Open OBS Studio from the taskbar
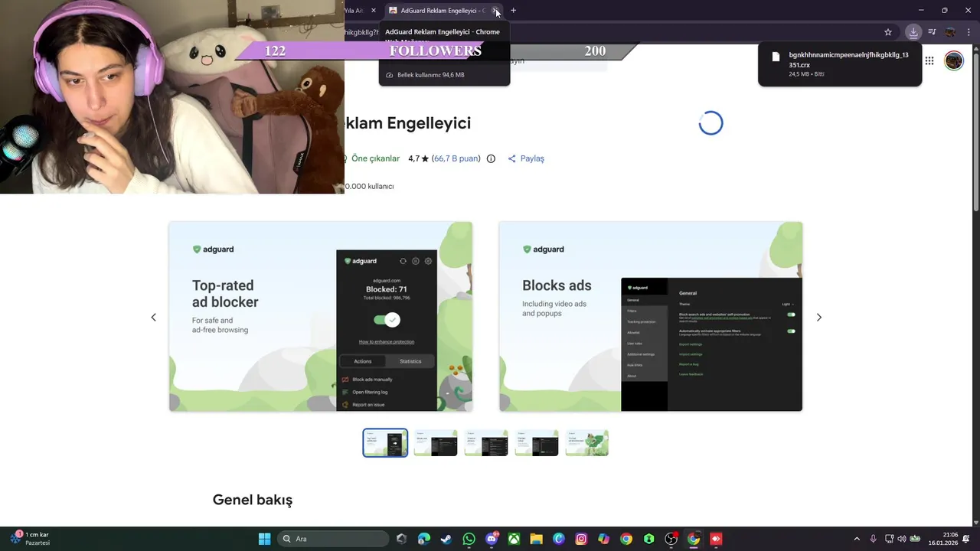The width and height of the screenshot is (980, 551). pos(671,539)
